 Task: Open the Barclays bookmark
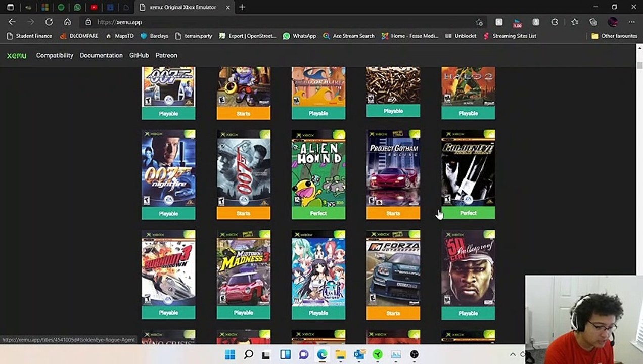tap(154, 36)
